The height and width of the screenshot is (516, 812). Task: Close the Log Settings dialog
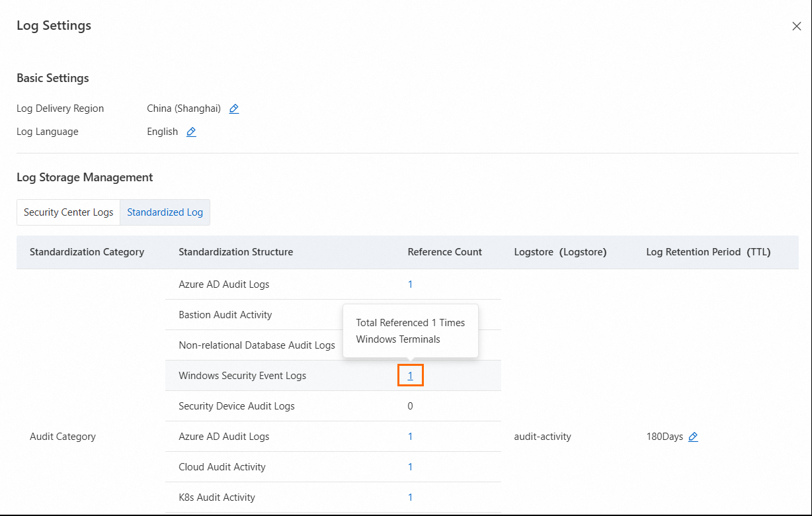796,26
